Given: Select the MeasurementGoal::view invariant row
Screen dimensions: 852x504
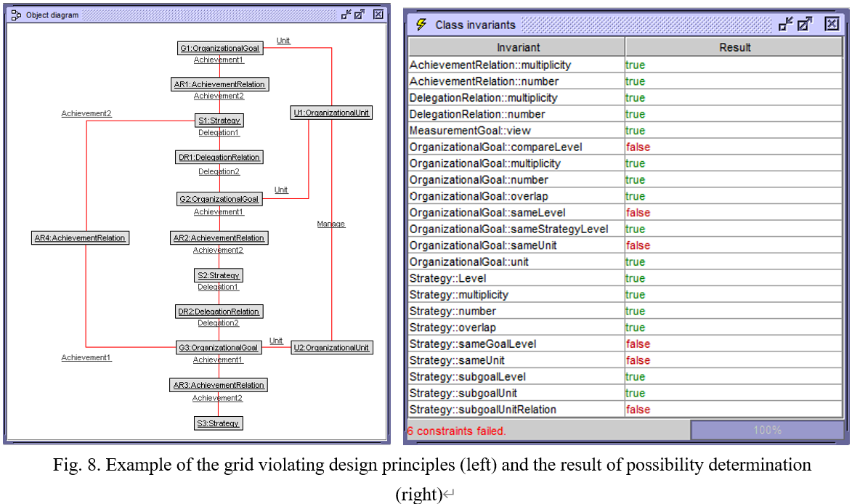Looking at the screenshot, I should [x=625, y=130].
